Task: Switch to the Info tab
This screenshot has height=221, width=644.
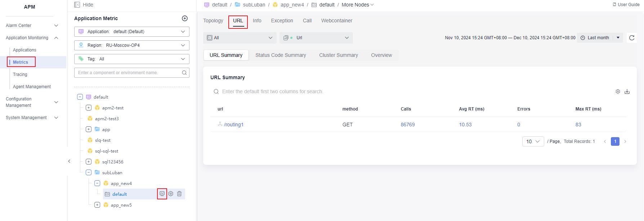Action: click(x=257, y=21)
